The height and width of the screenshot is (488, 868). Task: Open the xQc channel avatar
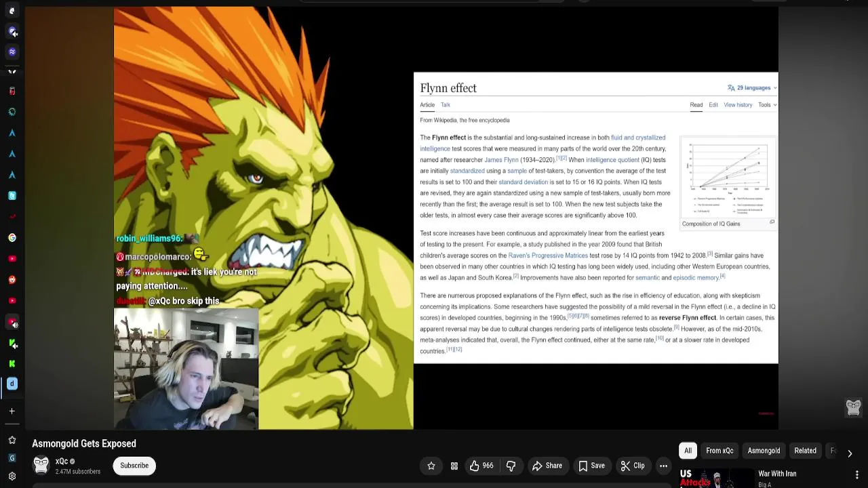click(x=41, y=466)
